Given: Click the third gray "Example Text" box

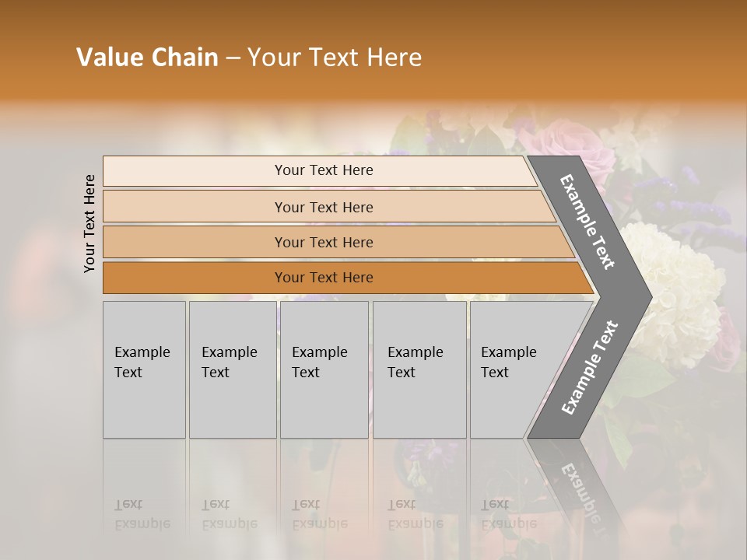Looking at the screenshot, I should (x=323, y=369).
